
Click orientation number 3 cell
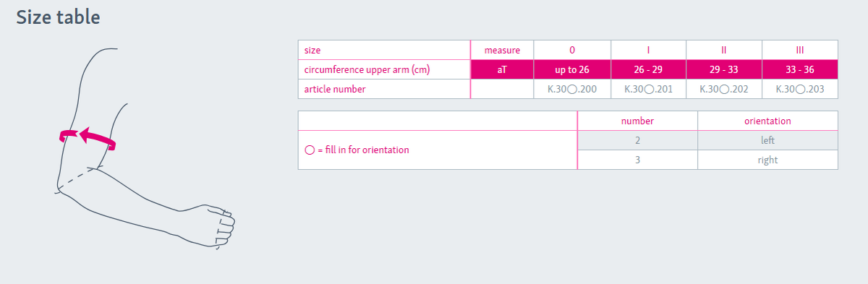click(637, 160)
